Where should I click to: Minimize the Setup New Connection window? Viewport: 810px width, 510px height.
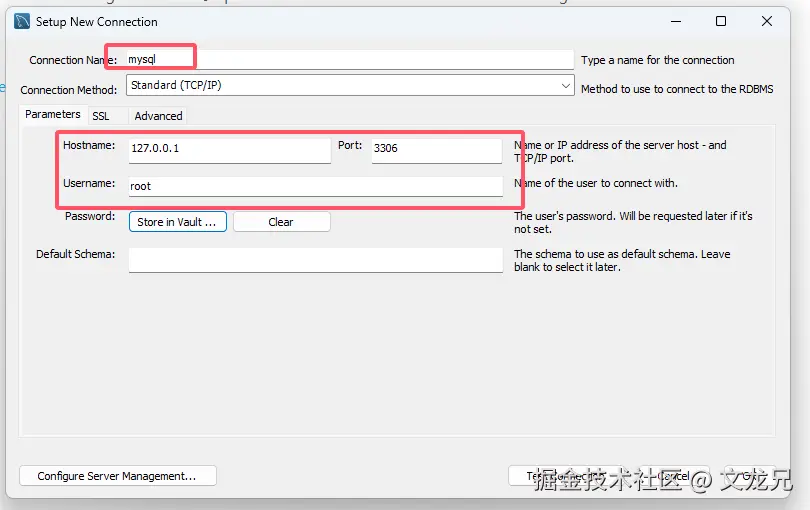click(676, 22)
